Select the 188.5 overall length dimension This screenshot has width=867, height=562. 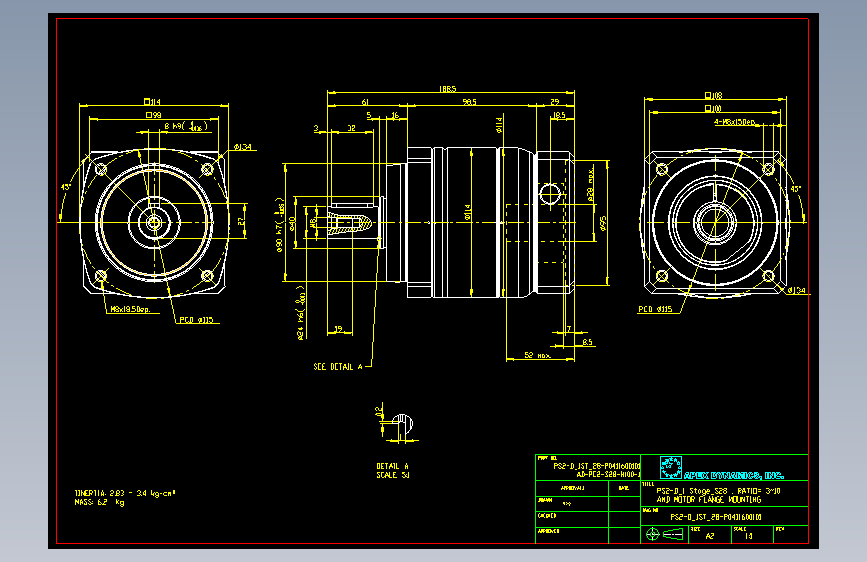tap(447, 89)
